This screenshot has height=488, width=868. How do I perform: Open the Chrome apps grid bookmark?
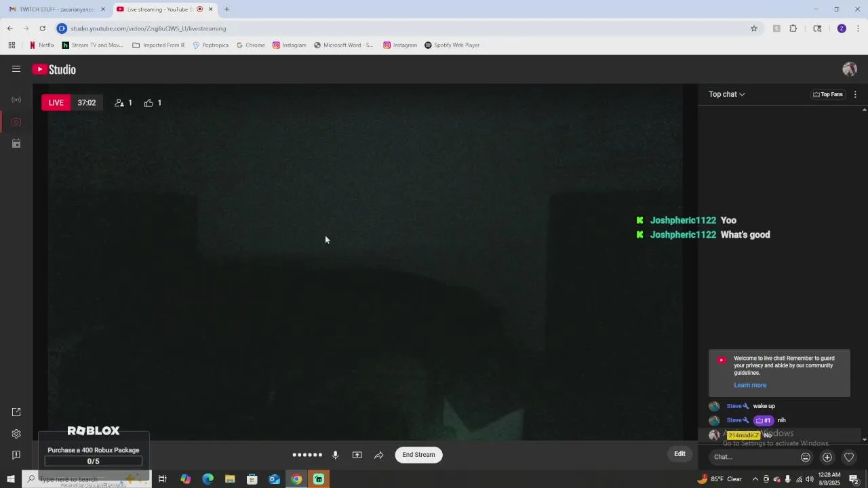pos(12,45)
